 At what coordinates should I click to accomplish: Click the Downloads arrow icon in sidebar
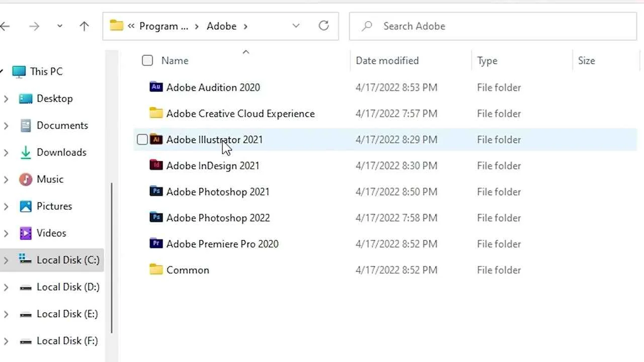[26, 152]
